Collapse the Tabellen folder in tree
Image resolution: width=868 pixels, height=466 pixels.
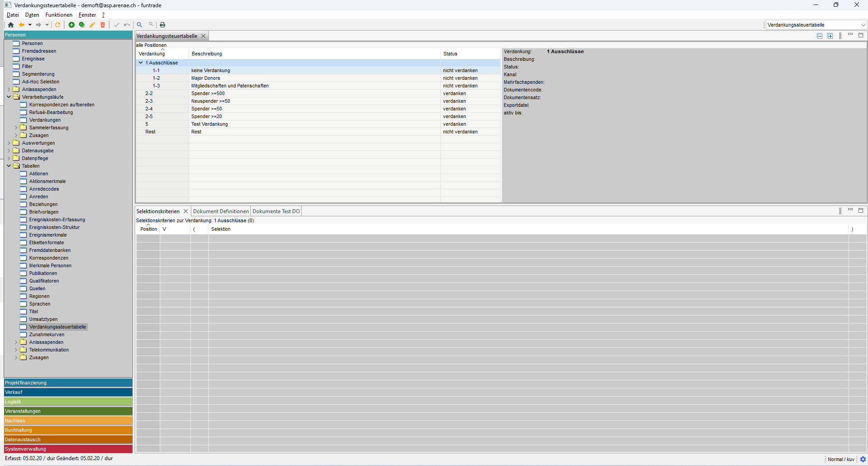coord(9,166)
